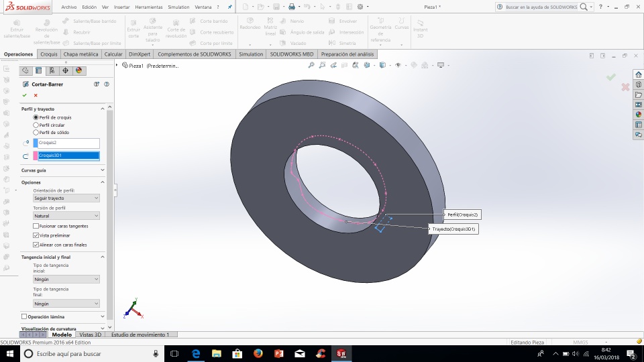Open the Estudio de movimiento 1 tab
Image resolution: width=644 pixels, height=362 pixels.
pos(140,334)
